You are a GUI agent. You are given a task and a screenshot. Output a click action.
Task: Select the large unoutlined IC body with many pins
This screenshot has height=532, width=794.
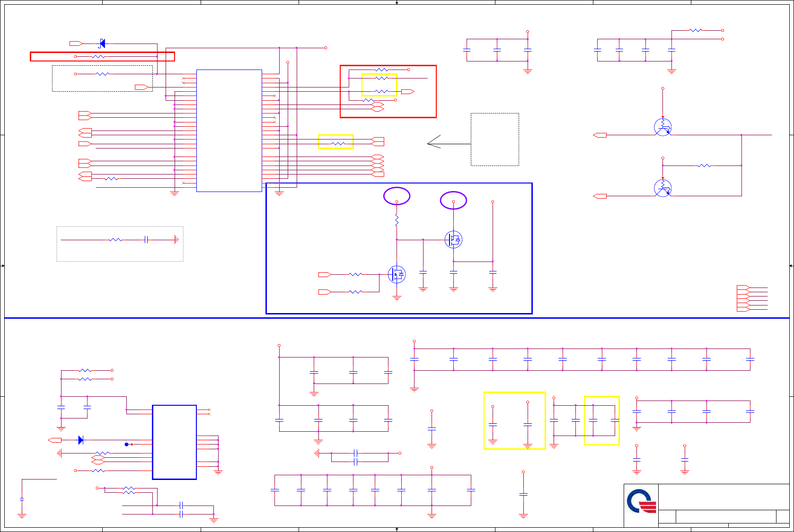pyautogui.click(x=229, y=131)
